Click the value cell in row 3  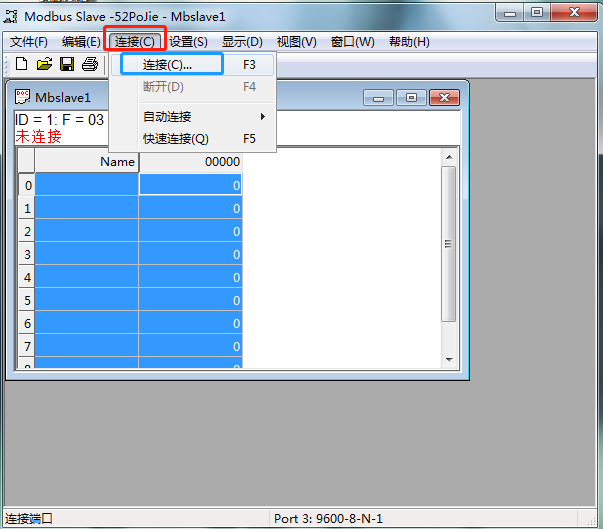190,255
